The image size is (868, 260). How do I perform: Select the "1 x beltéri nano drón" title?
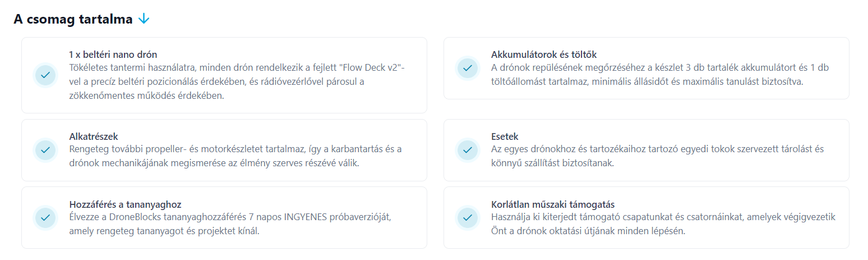[x=113, y=54]
